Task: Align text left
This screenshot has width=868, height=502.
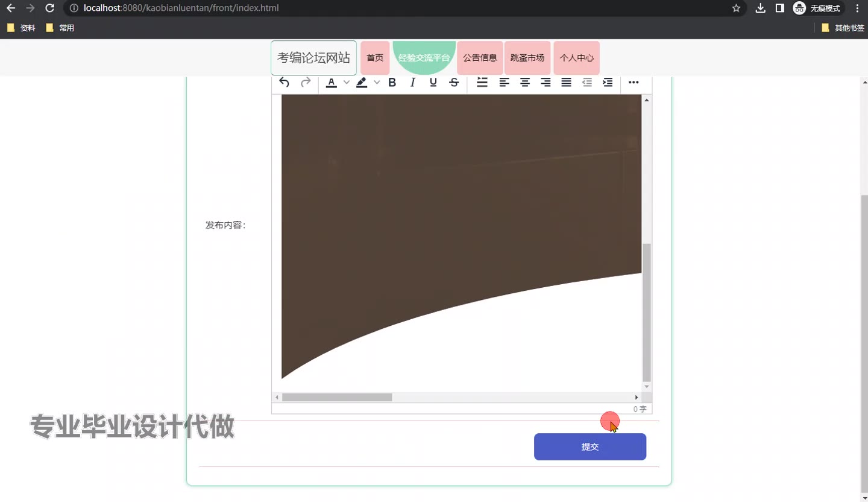Action: tap(505, 83)
